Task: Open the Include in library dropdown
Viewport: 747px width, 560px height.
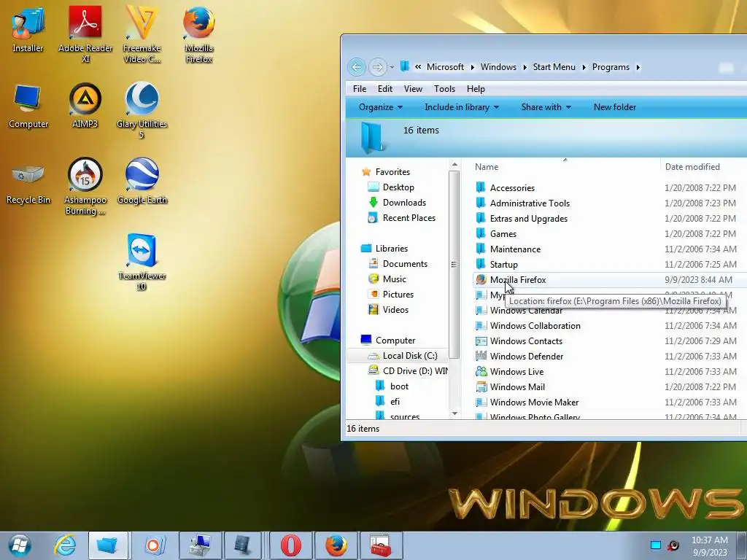Action: tap(461, 107)
